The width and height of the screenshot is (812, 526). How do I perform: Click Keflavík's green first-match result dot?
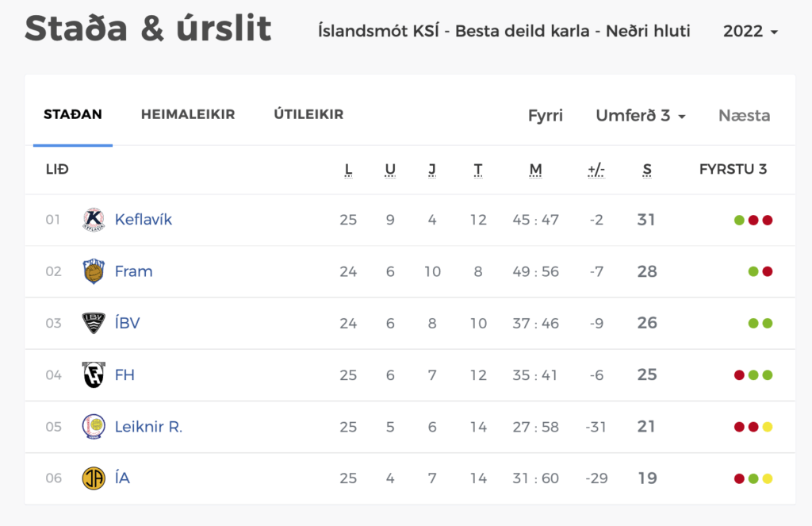point(740,221)
